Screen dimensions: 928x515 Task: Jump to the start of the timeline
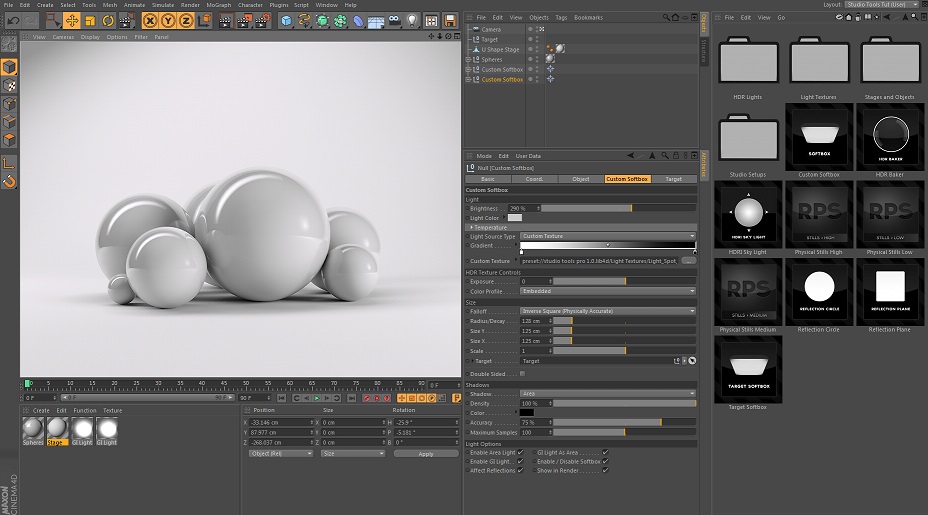tap(281, 398)
